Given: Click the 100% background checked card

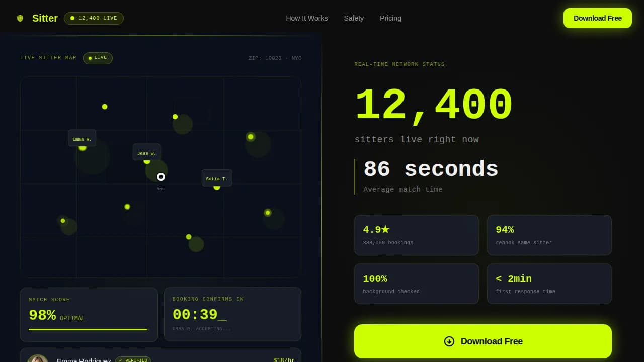Looking at the screenshot, I should (x=417, y=284).
